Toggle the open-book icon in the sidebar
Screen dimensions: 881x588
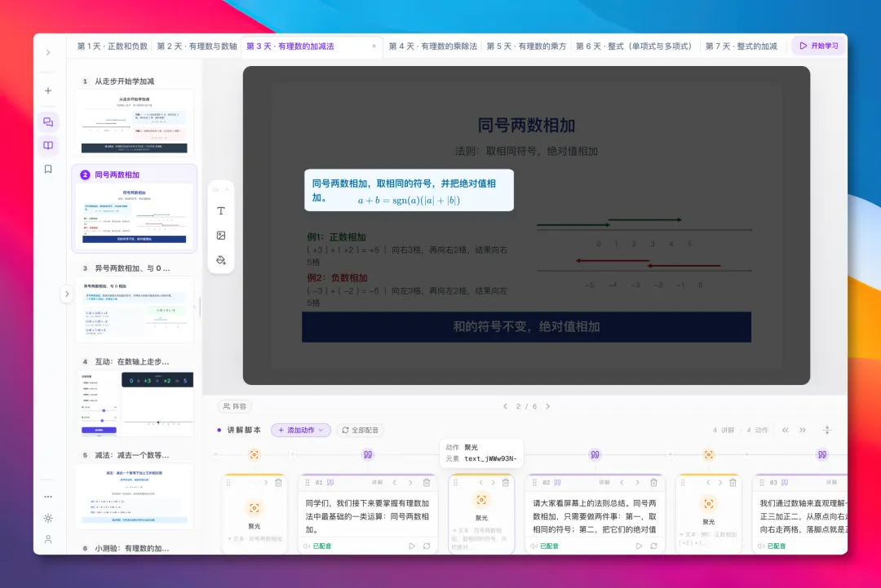48,145
